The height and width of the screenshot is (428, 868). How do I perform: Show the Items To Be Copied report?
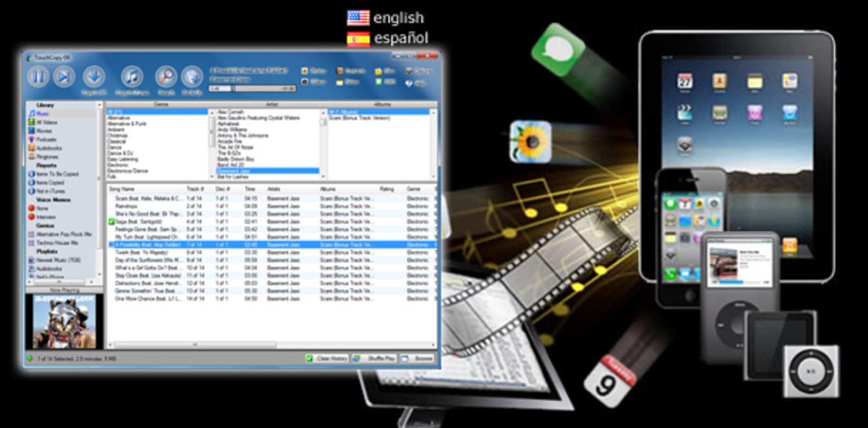[x=53, y=174]
